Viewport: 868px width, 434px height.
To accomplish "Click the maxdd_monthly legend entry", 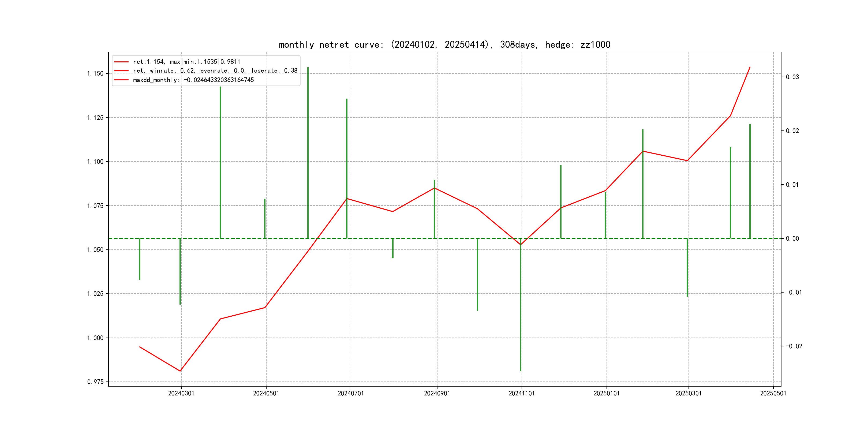I will coord(193,80).
